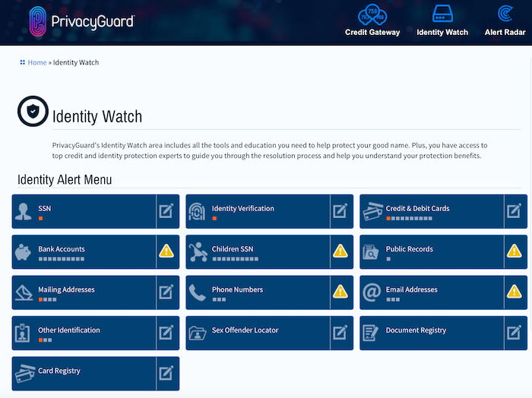
Task: Click the SSN tile edit icon
Action: pyautogui.click(x=166, y=211)
